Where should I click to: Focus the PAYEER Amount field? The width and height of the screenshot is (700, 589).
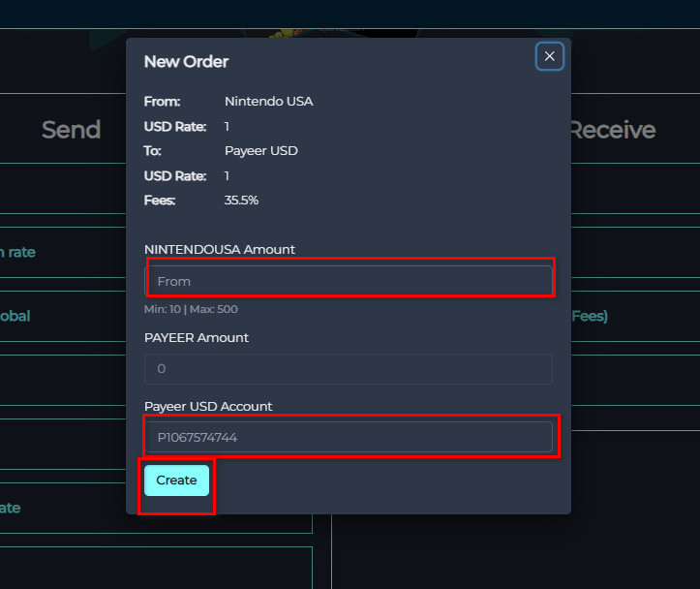click(x=349, y=369)
